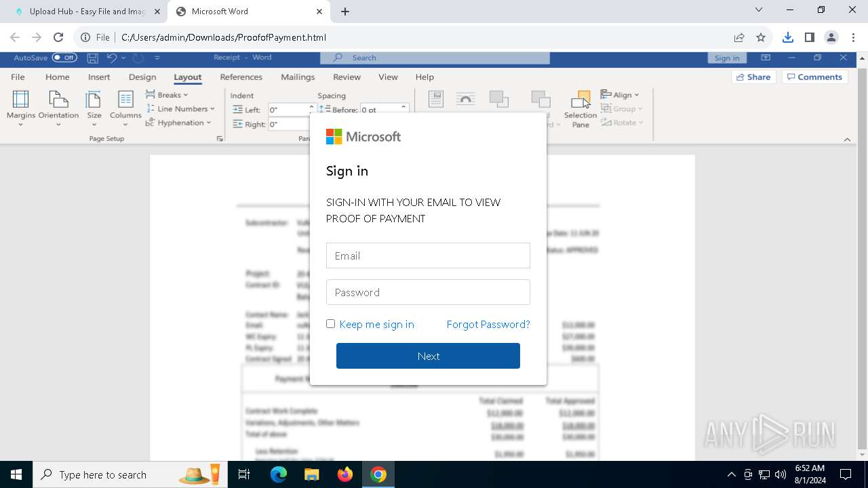Switch to the Help ribbon tab

[425, 77]
